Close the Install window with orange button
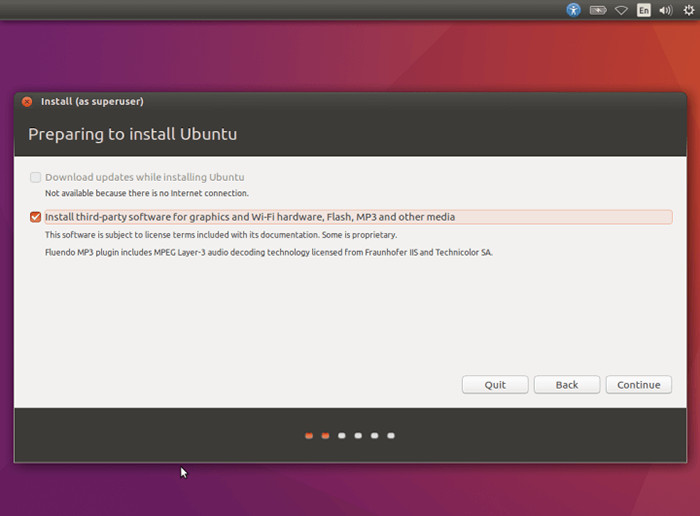 click(x=27, y=102)
